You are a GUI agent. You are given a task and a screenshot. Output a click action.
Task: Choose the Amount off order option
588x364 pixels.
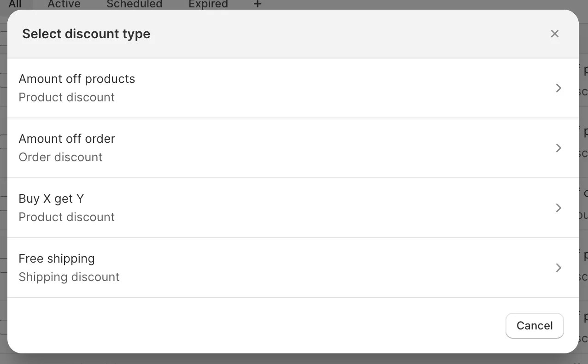(67, 139)
